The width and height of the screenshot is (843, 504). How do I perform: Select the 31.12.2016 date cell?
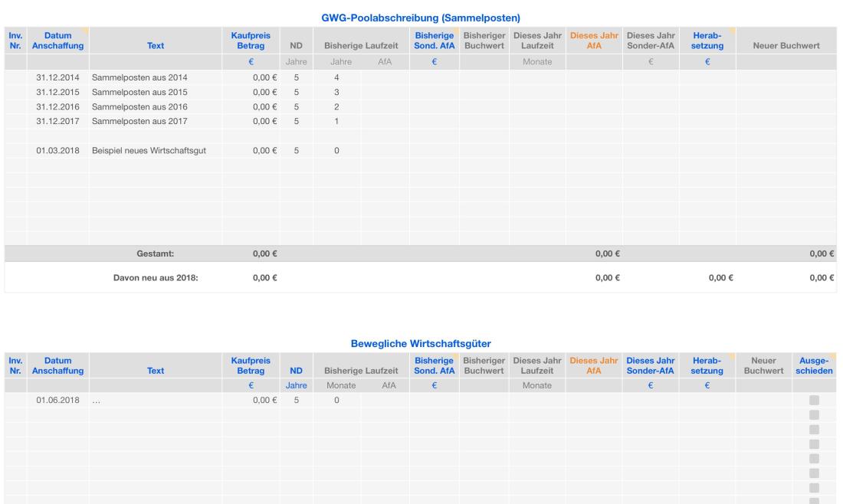point(57,106)
